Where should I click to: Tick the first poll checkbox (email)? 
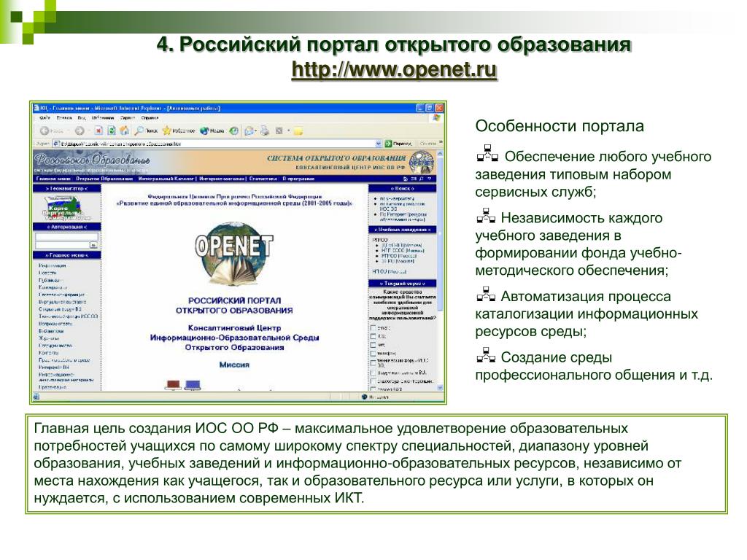[373, 327]
